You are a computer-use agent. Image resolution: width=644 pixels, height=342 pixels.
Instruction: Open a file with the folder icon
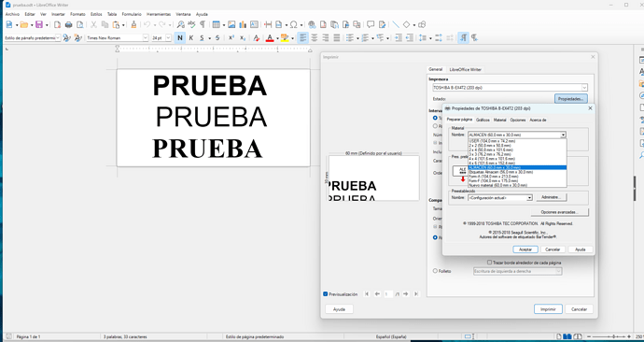pos(24,24)
